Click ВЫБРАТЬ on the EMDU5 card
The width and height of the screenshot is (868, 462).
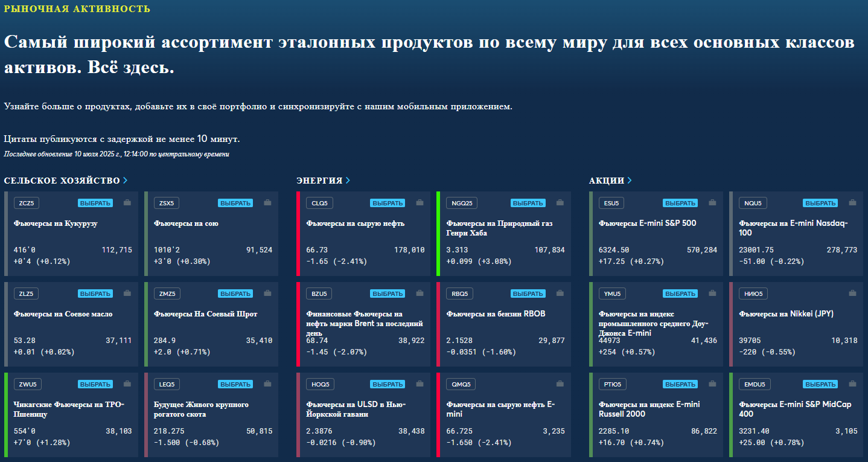click(820, 384)
